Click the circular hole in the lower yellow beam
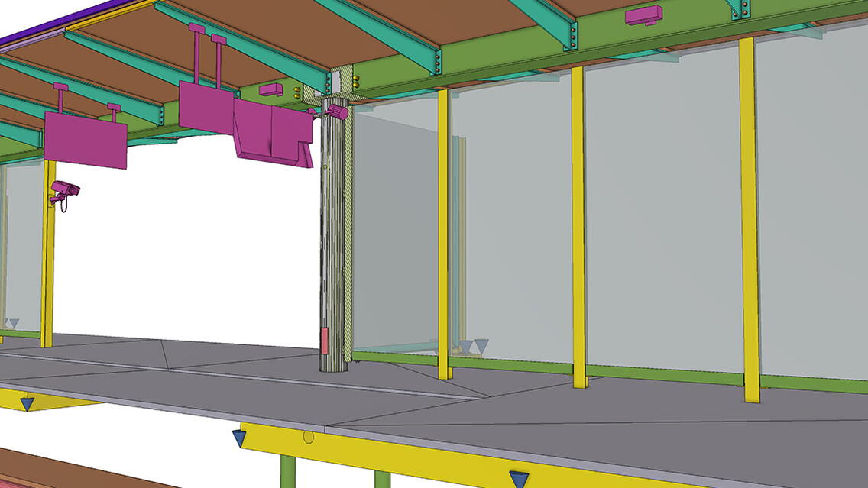Viewport: 868px width, 488px height. pyautogui.click(x=308, y=437)
